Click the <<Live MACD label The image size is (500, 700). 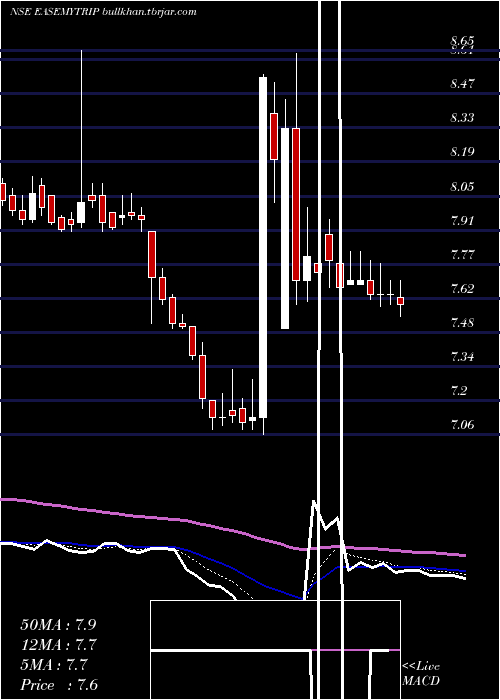point(421,674)
